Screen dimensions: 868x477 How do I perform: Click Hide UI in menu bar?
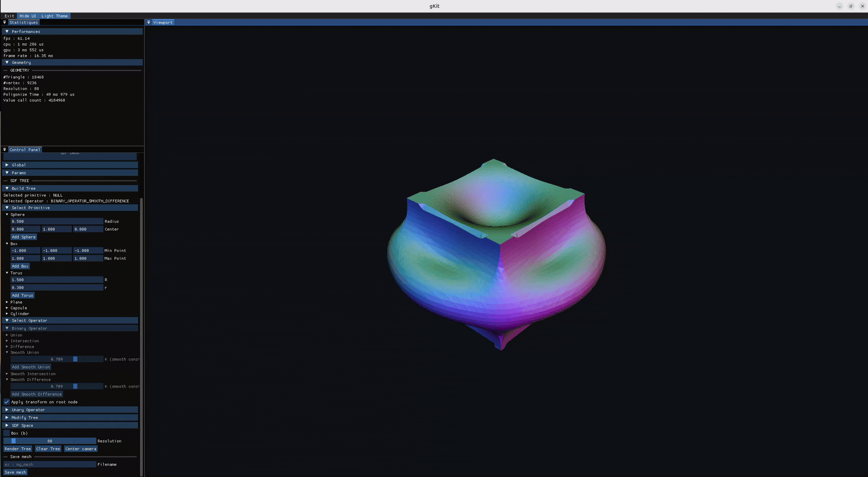[28, 16]
